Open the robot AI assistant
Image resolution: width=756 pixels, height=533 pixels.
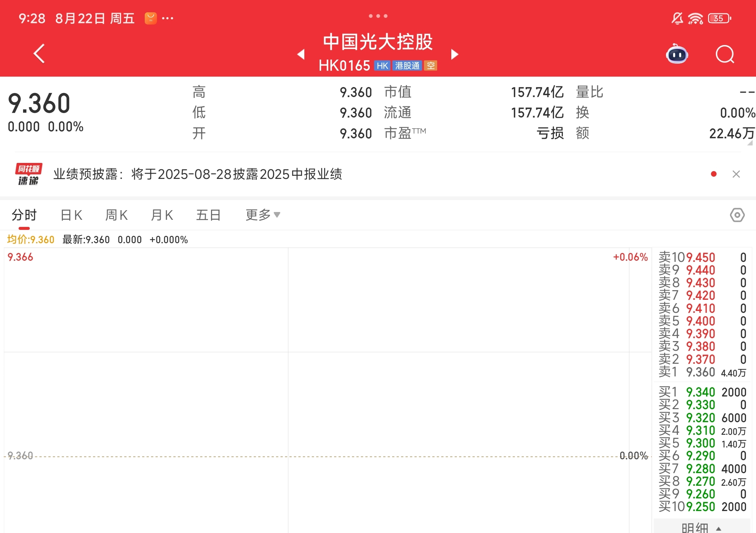pyautogui.click(x=677, y=54)
